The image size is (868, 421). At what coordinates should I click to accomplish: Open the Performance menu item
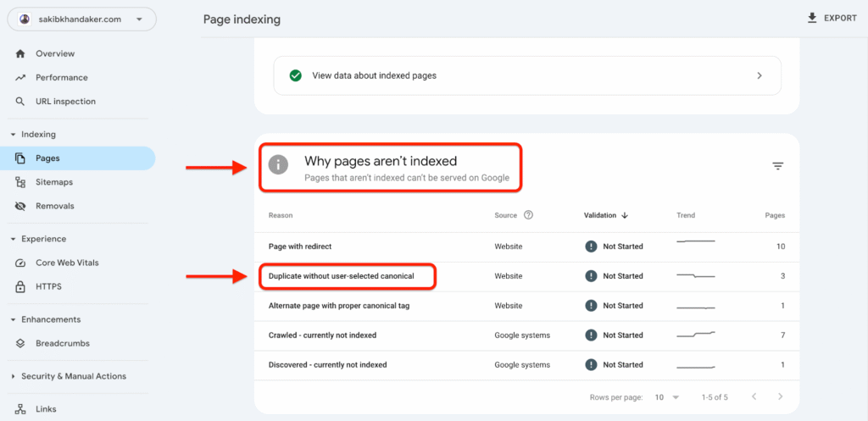pyautogui.click(x=61, y=78)
